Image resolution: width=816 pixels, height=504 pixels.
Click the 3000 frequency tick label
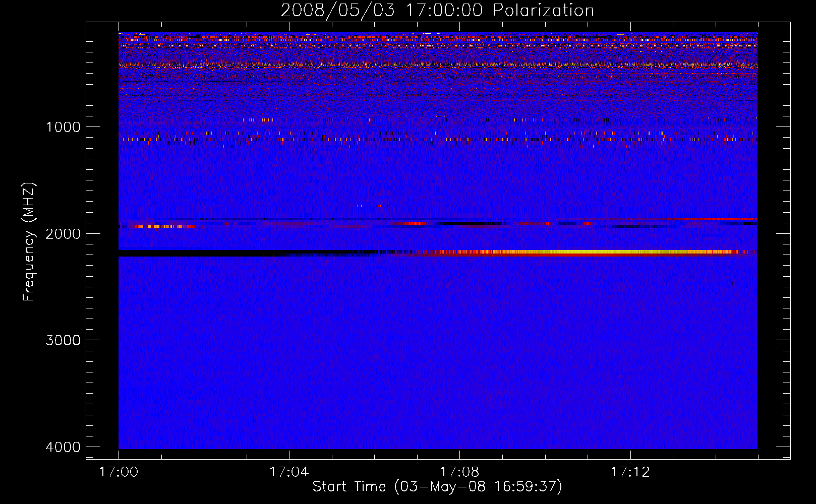tap(63, 340)
